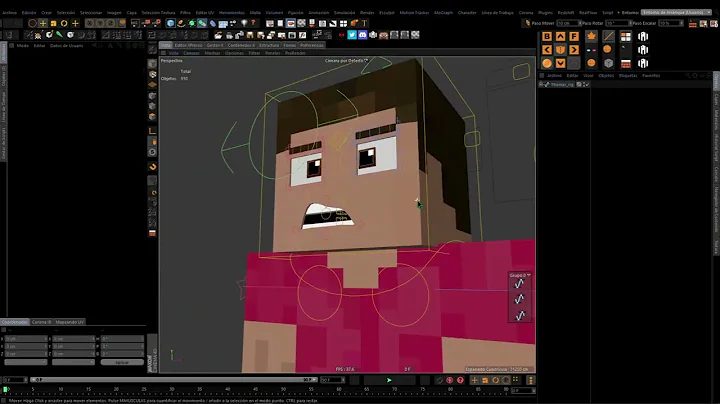Click the orange maple leaf icon
Image resolution: width=720 pixels, height=404 pixels.
591,36
